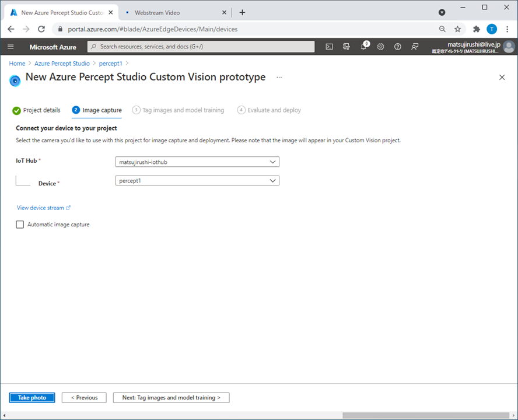
Task: Open the Chrome profile T avatar
Action: [x=492, y=29]
